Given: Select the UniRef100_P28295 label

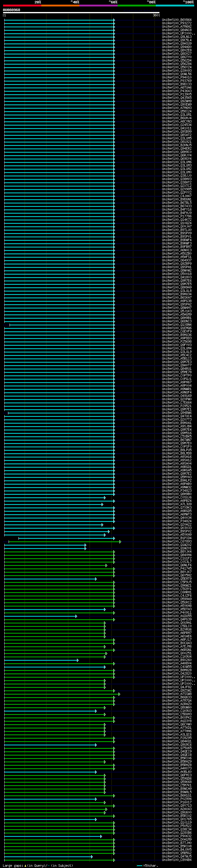Looking at the screenshot, I should [x=177, y=738].
